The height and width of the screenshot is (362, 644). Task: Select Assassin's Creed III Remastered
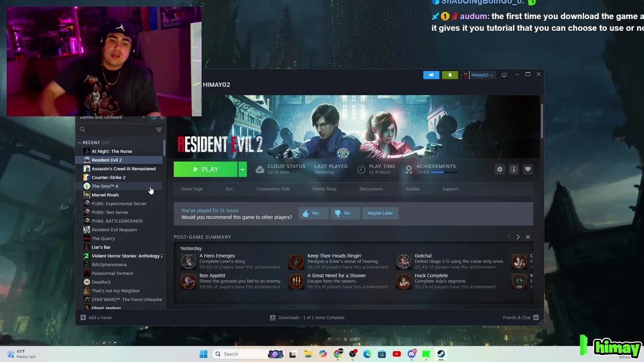(119, 169)
